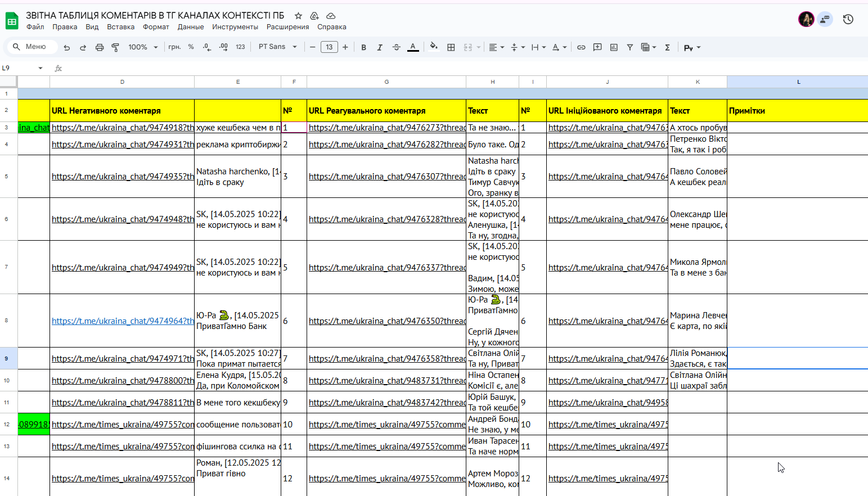The image size is (868, 496).
Task: Toggle strikethrough formatting
Action: tap(396, 47)
